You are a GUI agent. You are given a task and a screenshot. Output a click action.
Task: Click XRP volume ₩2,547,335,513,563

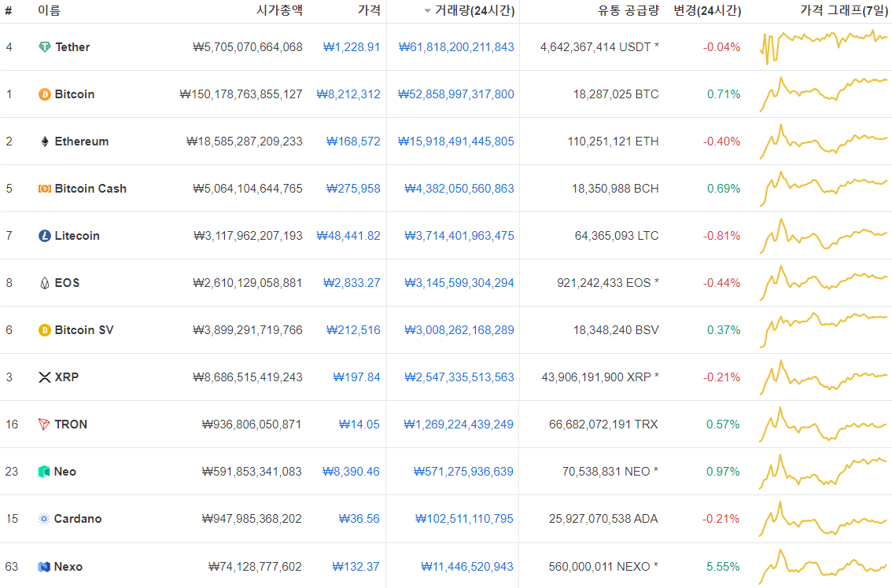tap(459, 377)
